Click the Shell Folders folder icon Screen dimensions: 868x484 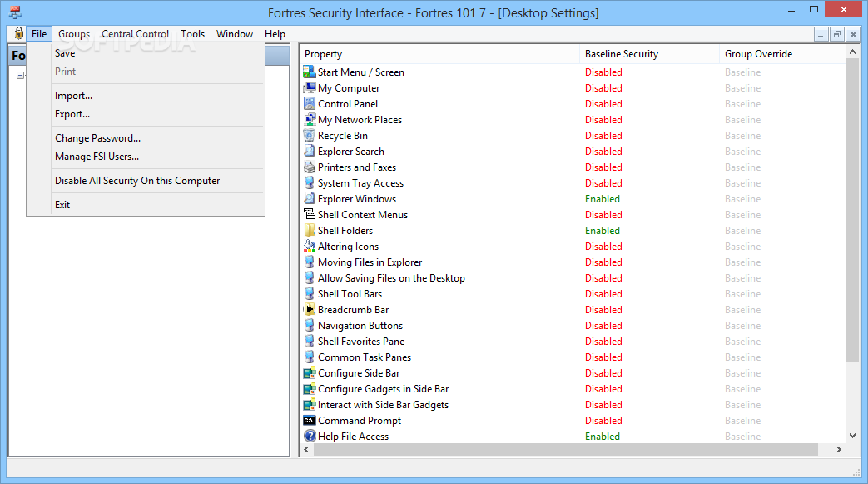310,230
